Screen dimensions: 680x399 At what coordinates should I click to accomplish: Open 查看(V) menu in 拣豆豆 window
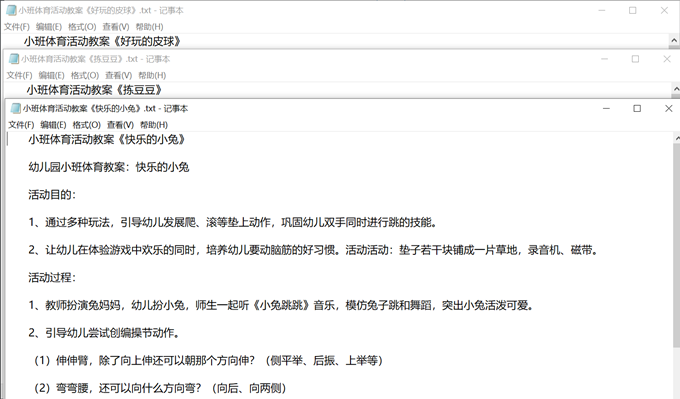pyautogui.click(x=118, y=75)
